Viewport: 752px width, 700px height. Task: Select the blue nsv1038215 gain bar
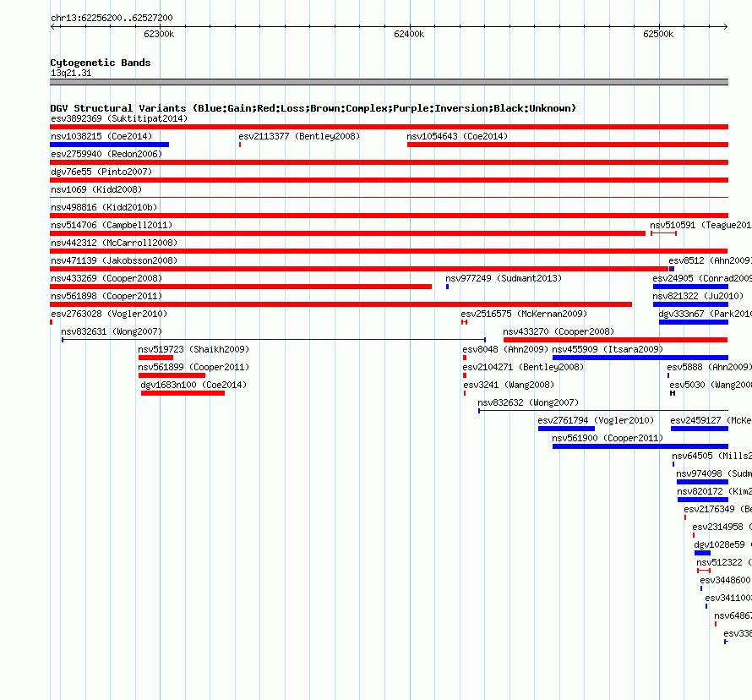click(109, 145)
